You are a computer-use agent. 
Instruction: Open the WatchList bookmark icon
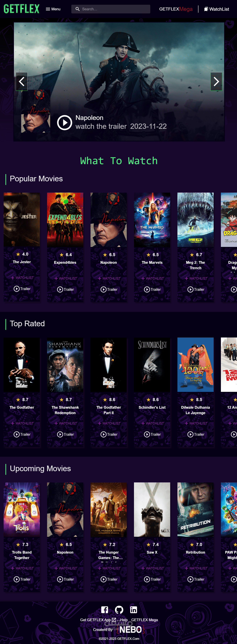pos(206,9)
